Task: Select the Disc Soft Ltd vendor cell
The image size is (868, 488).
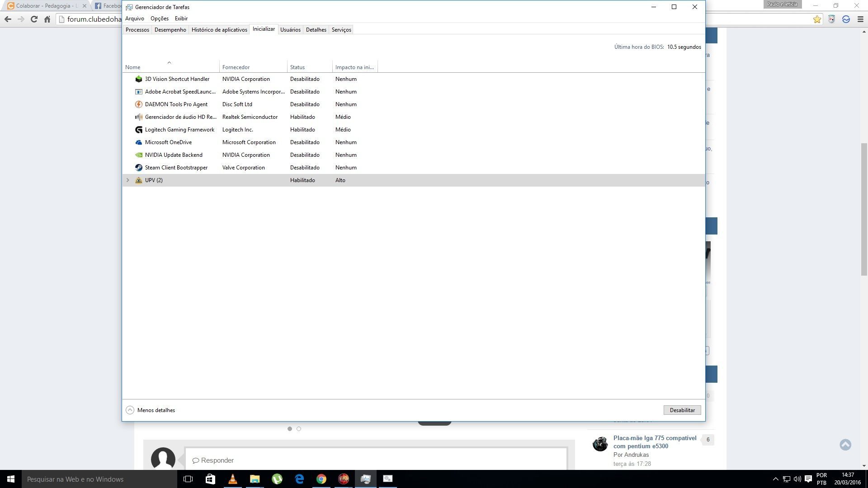Action: [x=237, y=104]
